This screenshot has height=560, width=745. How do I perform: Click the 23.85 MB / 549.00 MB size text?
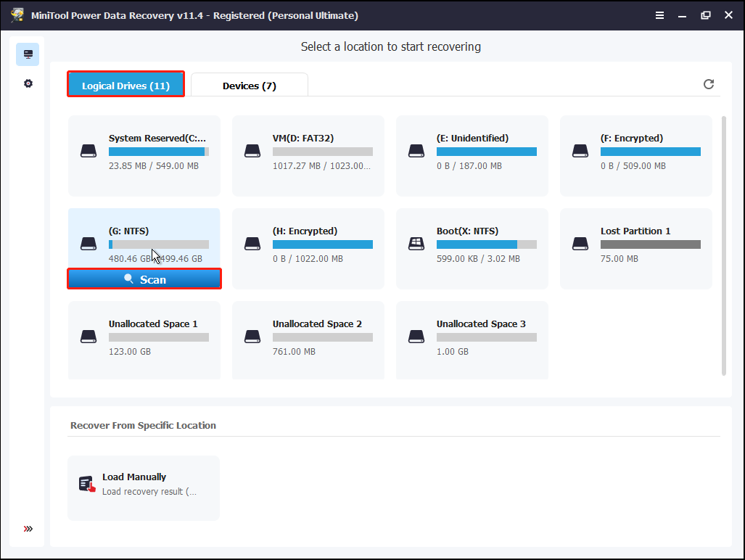[154, 166]
